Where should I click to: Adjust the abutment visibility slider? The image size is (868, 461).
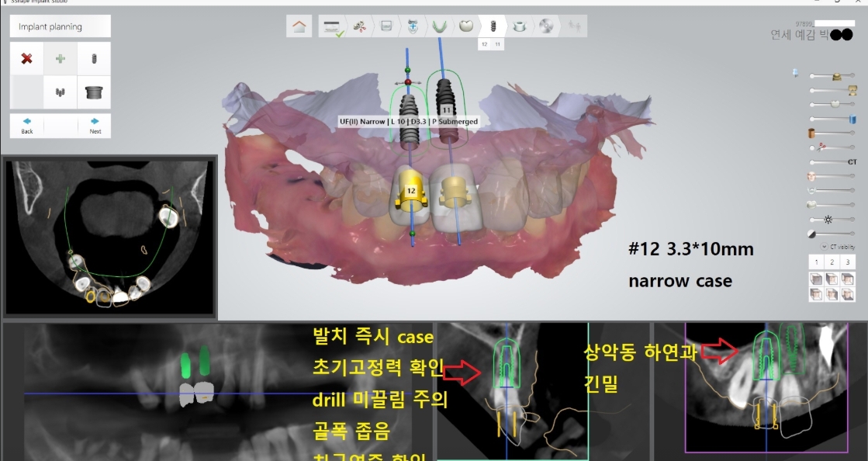tap(833, 90)
